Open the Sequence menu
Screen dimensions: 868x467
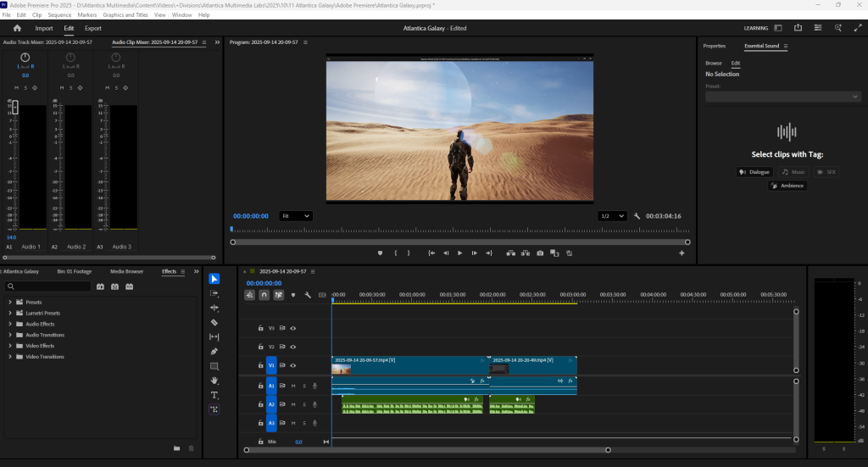click(59, 15)
